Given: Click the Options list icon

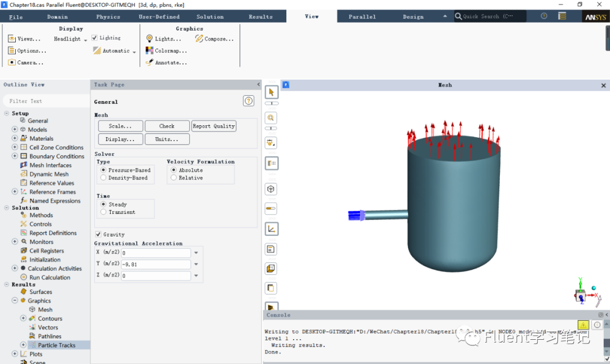Looking at the screenshot, I should [12, 51].
